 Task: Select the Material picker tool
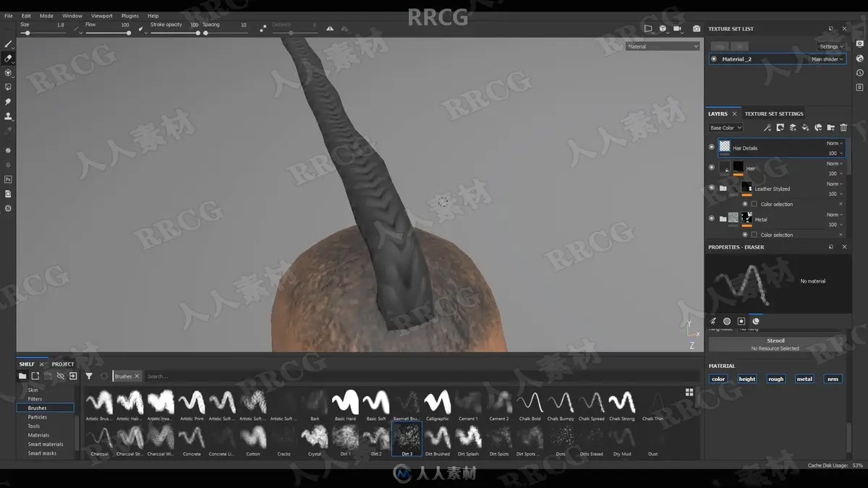[x=8, y=131]
